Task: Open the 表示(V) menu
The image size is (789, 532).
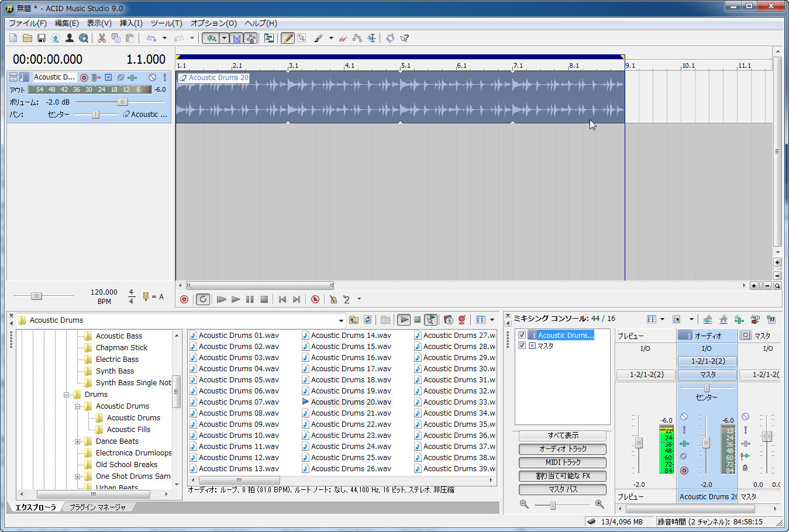Action: tap(99, 23)
